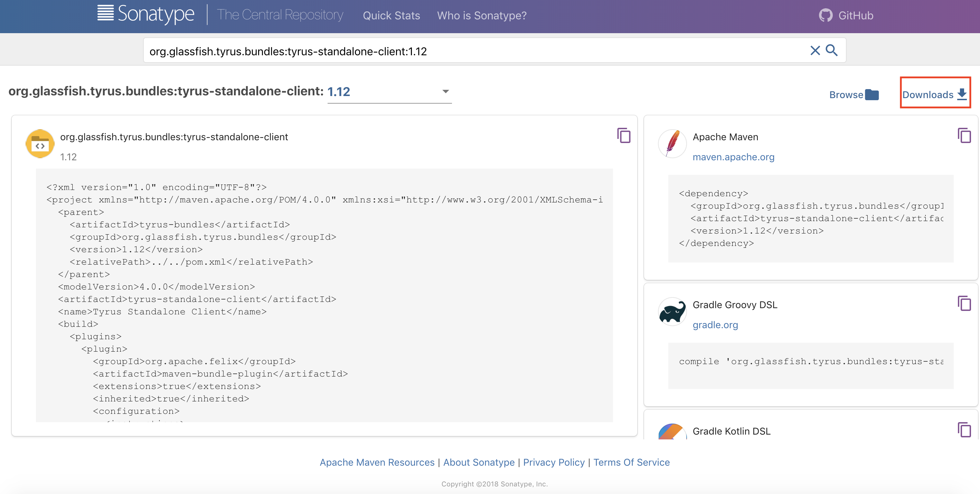Click the Downloads button
Image resolution: width=980 pixels, height=494 pixels.
pos(934,94)
